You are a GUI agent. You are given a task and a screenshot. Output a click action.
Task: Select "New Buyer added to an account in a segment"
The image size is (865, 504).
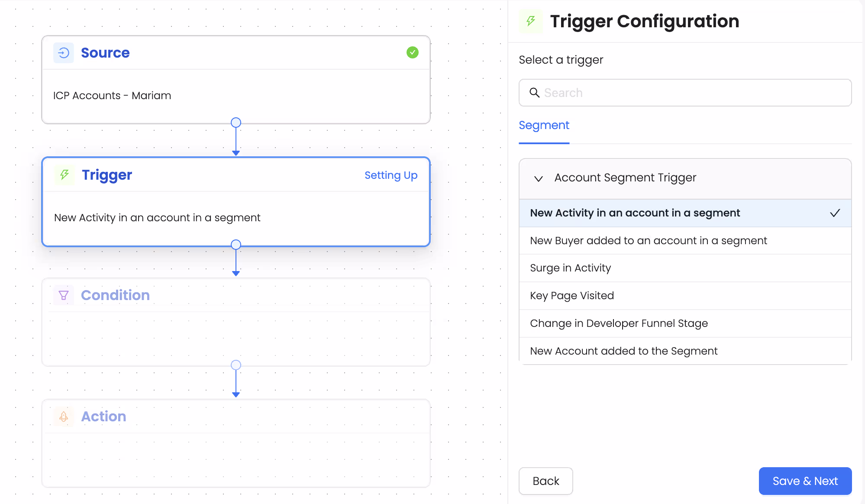tap(648, 240)
